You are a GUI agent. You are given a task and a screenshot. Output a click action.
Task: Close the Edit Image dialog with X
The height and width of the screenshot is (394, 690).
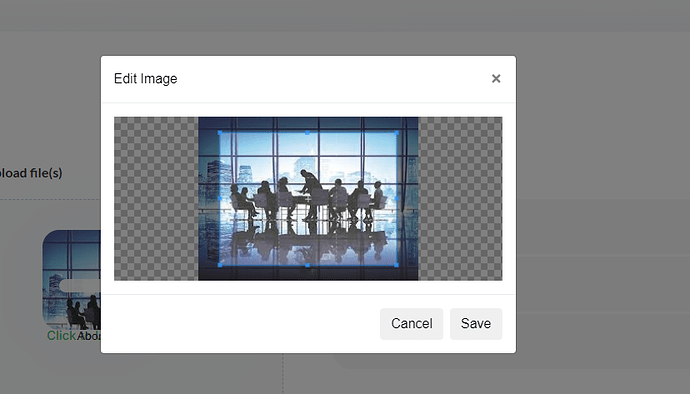pos(496,78)
